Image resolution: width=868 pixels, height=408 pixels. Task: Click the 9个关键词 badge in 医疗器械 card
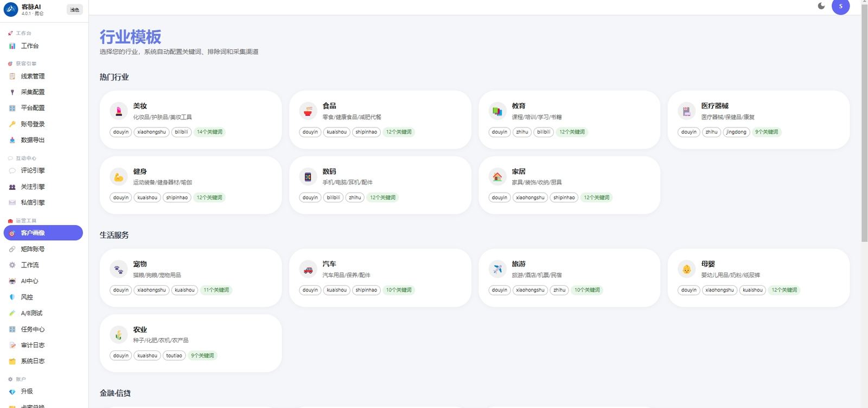(x=767, y=132)
